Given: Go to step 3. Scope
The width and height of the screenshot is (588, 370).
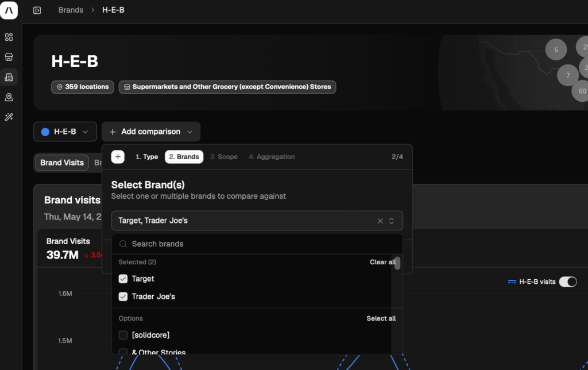Looking at the screenshot, I should click(223, 157).
